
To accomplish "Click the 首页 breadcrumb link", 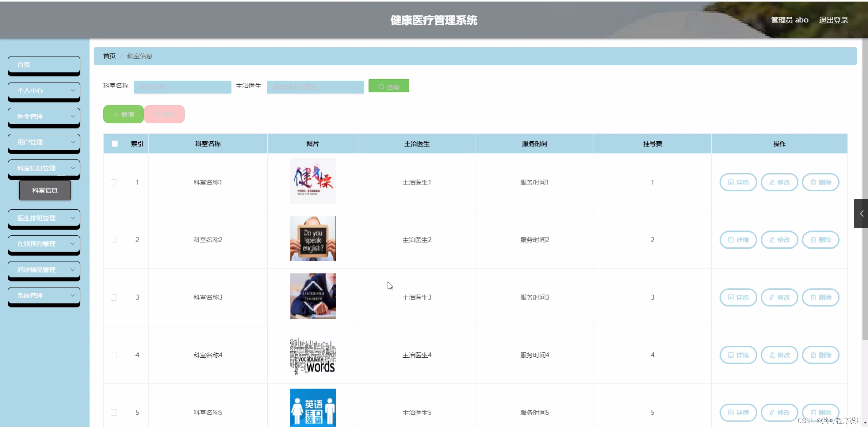I will click(x=109, y=56).
